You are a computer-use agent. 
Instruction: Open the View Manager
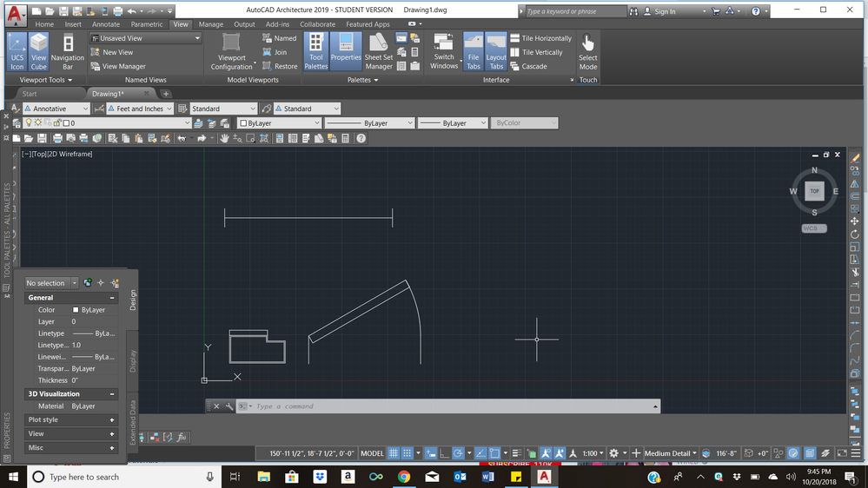[x=118, y=66]
